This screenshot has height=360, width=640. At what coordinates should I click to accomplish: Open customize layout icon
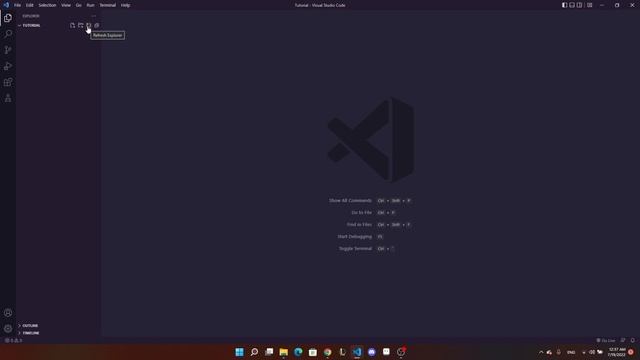(590, 5)
